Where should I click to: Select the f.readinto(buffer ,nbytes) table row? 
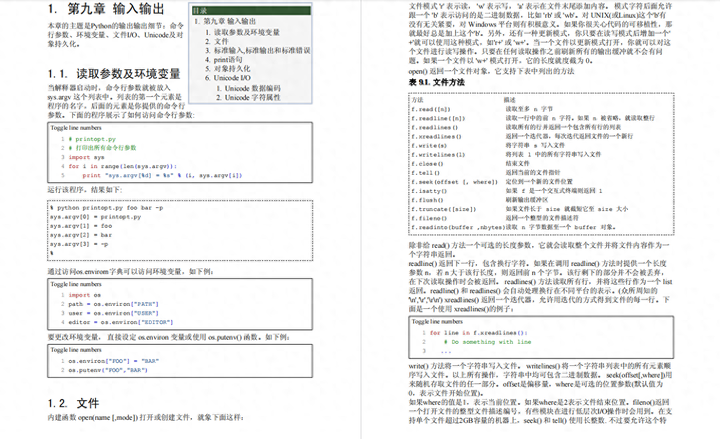pos(541,227)
